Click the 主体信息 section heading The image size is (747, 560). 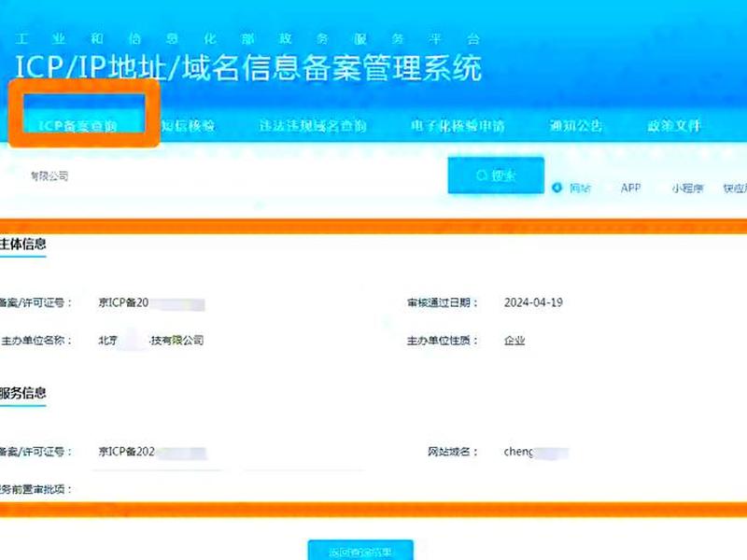click(22, 245)
